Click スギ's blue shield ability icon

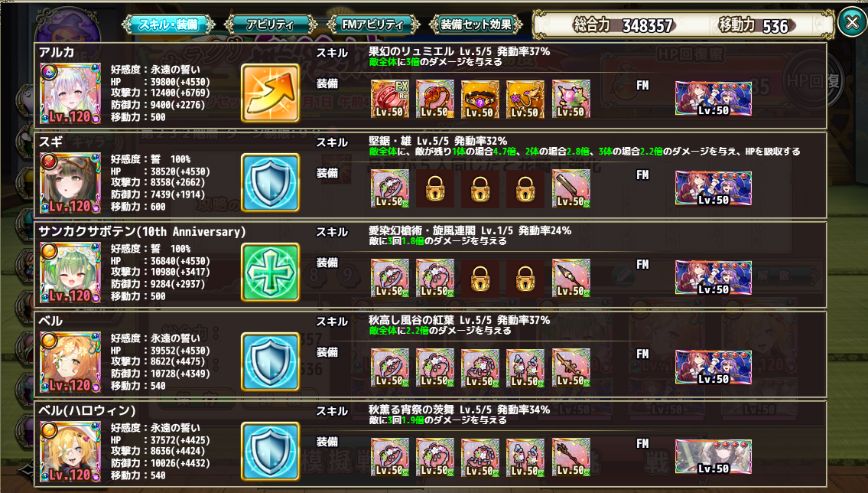pyautogui.click(x=270, y=183)
